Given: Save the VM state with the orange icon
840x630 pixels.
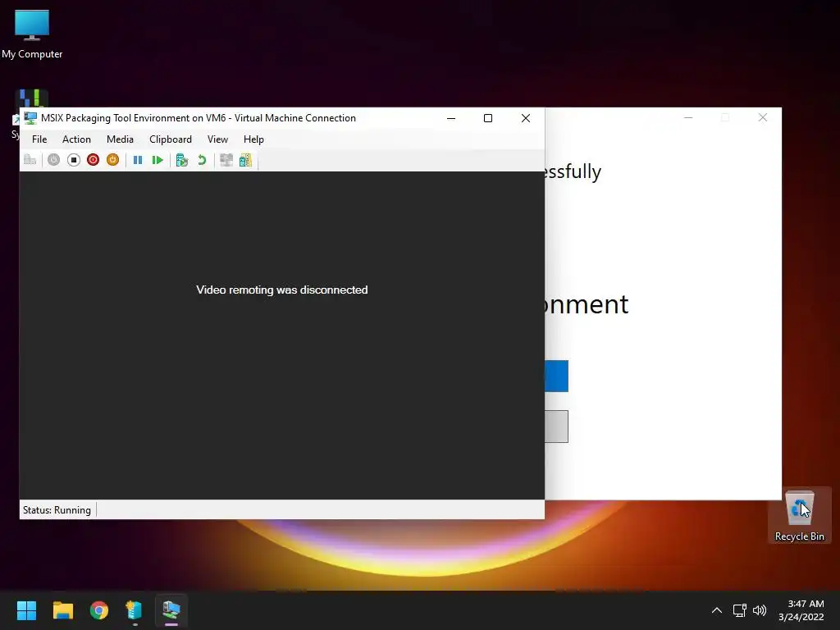Looking at the screenshot, I should point(112,160).
